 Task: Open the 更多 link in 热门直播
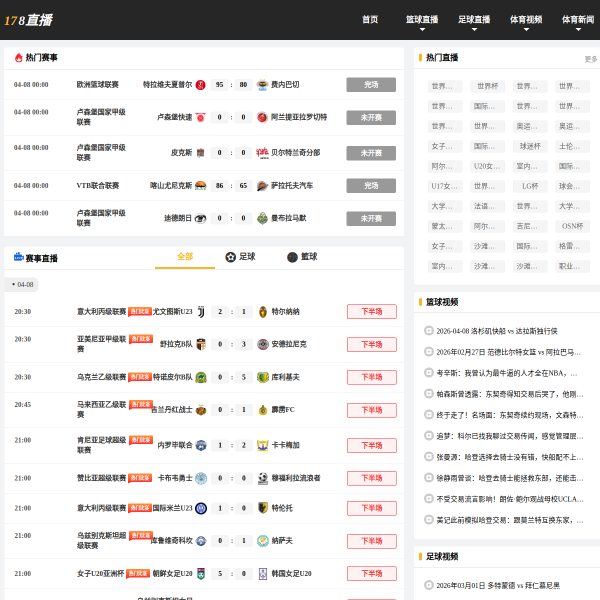(x=590, y=59)
